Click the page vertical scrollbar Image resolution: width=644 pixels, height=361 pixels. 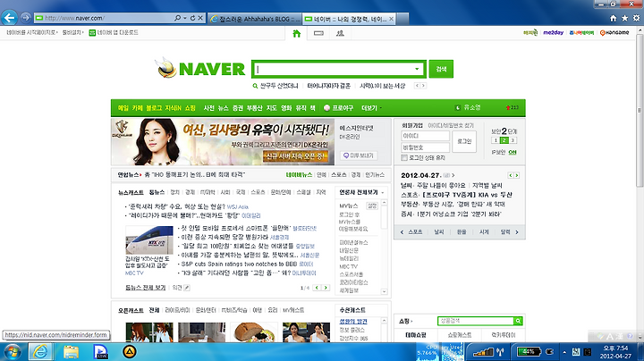(640, 110)
